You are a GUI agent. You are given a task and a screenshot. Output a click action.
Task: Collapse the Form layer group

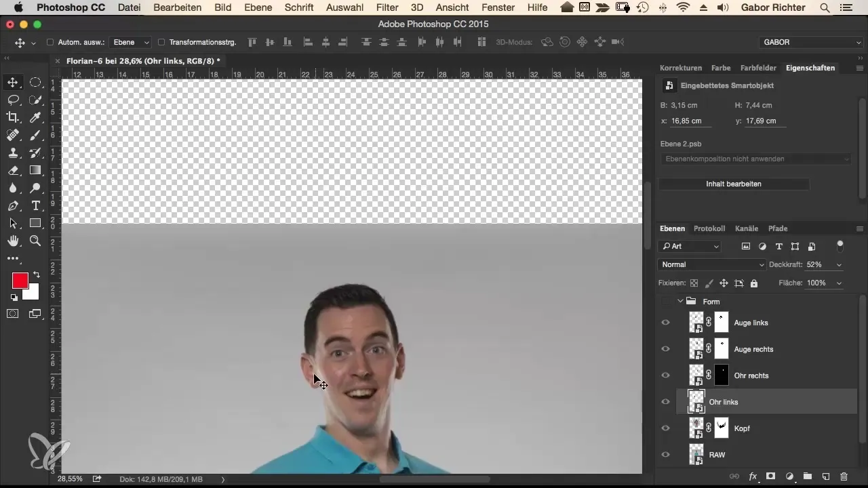point(679,301)
